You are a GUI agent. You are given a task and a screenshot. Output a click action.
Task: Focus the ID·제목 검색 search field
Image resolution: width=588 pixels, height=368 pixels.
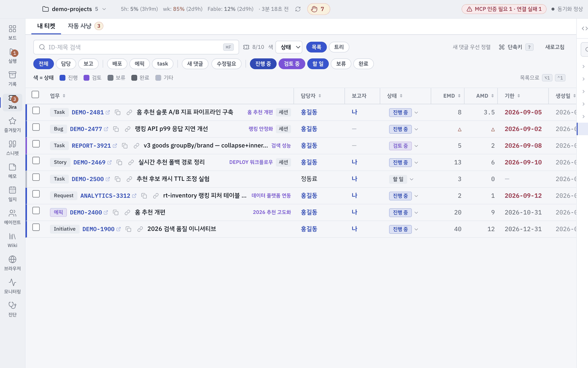[x=136, y=47]
